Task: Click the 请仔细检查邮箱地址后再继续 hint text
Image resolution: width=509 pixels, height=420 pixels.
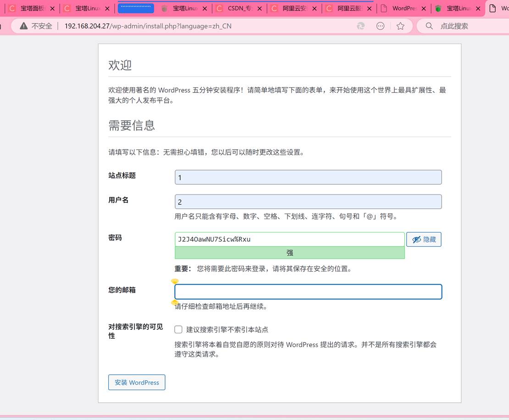Action: (x=221, y=306)
